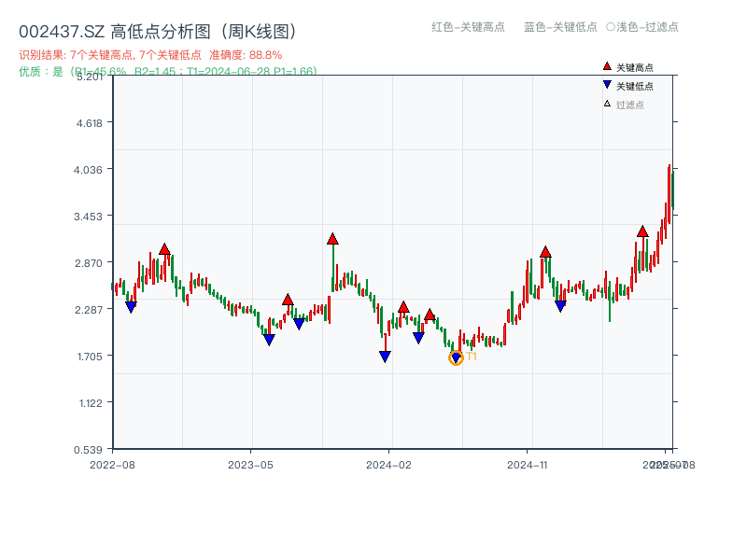Select the second blue low marker after 2023-05
This screenshot has width=747, height=560.
point(299,324)
